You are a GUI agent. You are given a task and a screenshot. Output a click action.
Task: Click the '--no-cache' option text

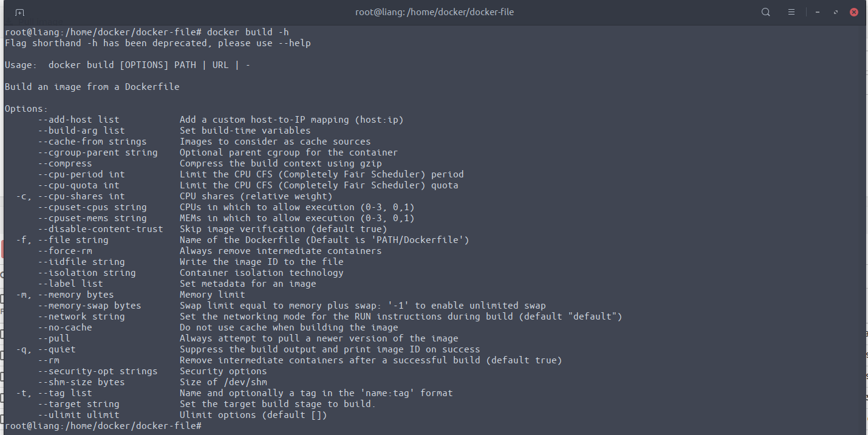tap(65, 327)
